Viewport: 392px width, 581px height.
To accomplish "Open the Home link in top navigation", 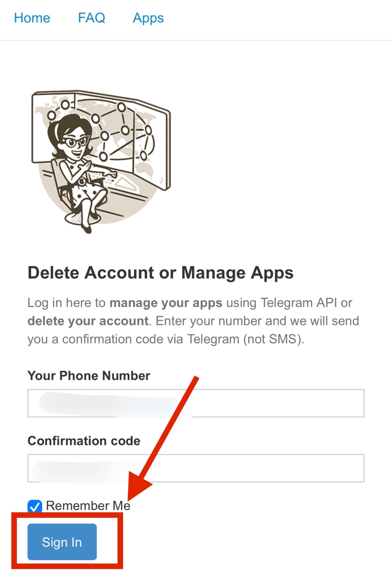I will pos(32,18).
